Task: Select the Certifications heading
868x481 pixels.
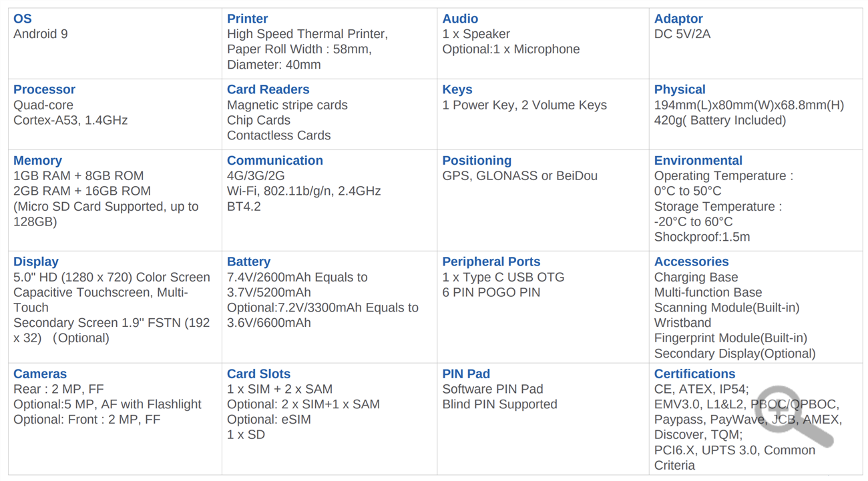Action: click(694, 374)
